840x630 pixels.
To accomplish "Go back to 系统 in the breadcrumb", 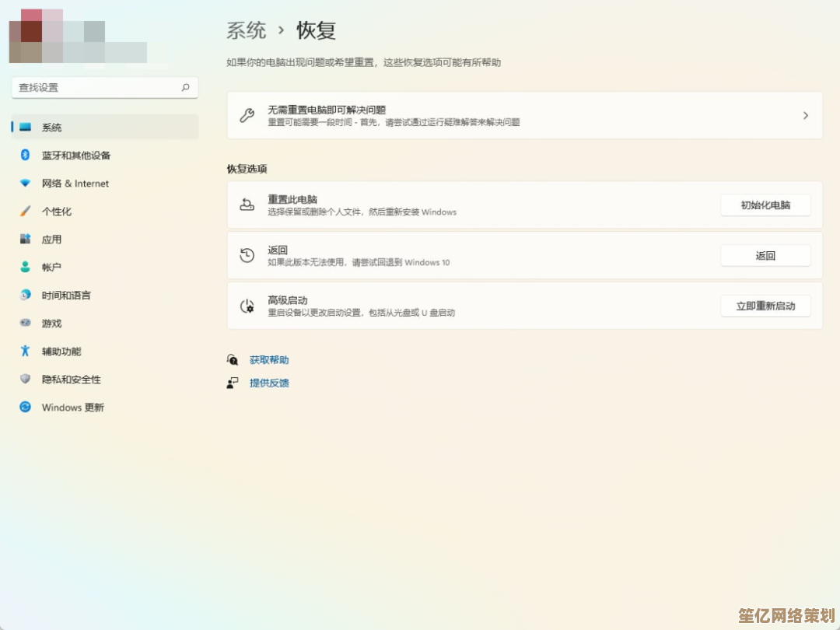I will coord(246,31).
